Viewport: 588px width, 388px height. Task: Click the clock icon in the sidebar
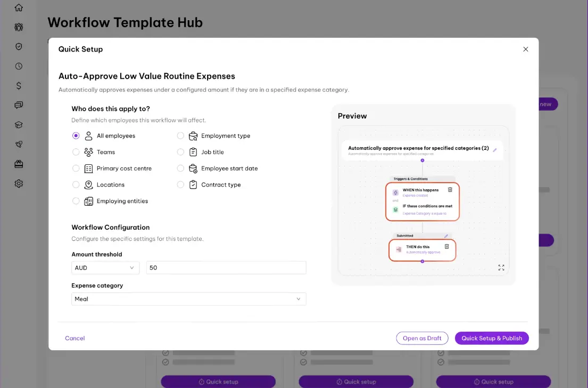[19, 66]
